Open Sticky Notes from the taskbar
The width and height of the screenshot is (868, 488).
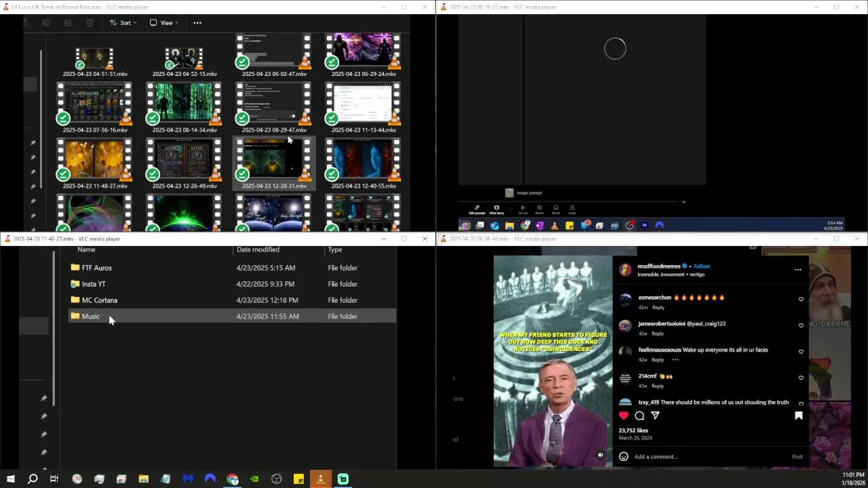pyautogui.click(x=298, y=479)
